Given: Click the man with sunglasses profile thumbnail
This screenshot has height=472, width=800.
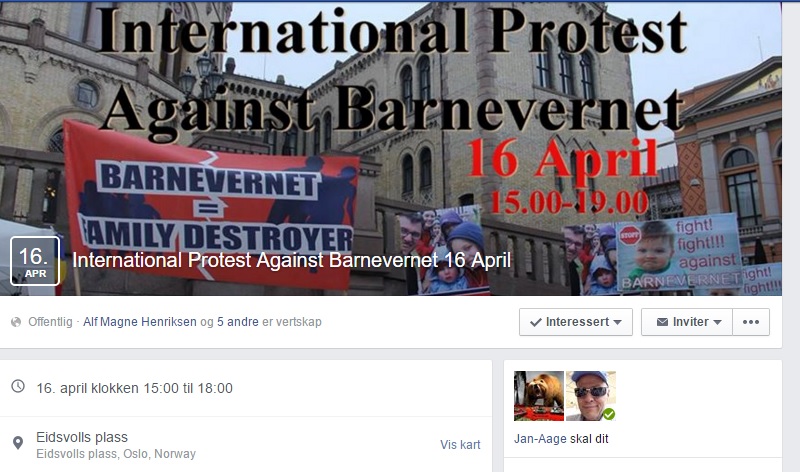Looking at the screenshot, I should [591, 396].
